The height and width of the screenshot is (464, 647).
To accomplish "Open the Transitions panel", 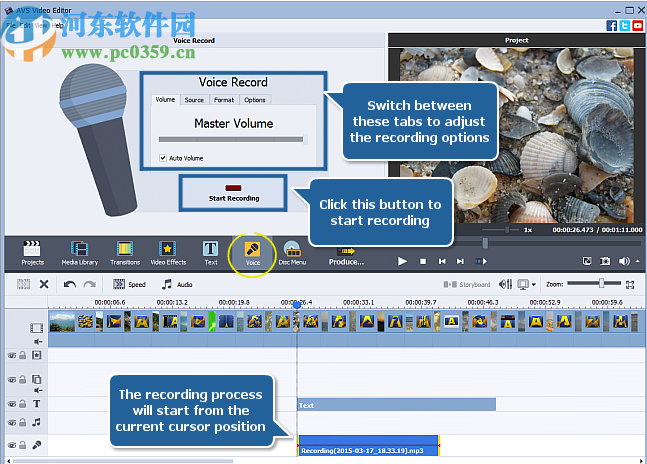I will coord(125,253).
